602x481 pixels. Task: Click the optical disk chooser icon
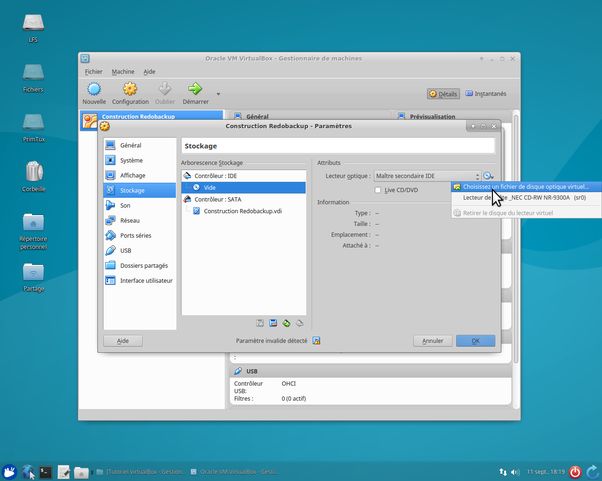point(488,176)
